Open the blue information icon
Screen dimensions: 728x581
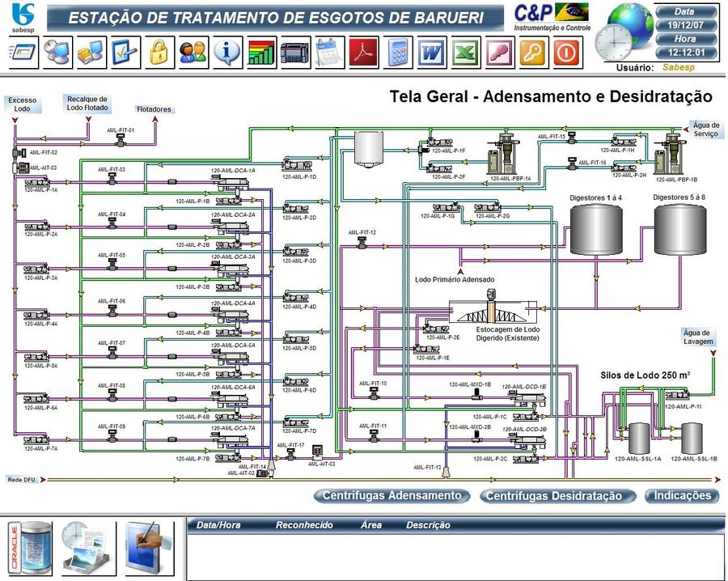click(x=227, y=53)
